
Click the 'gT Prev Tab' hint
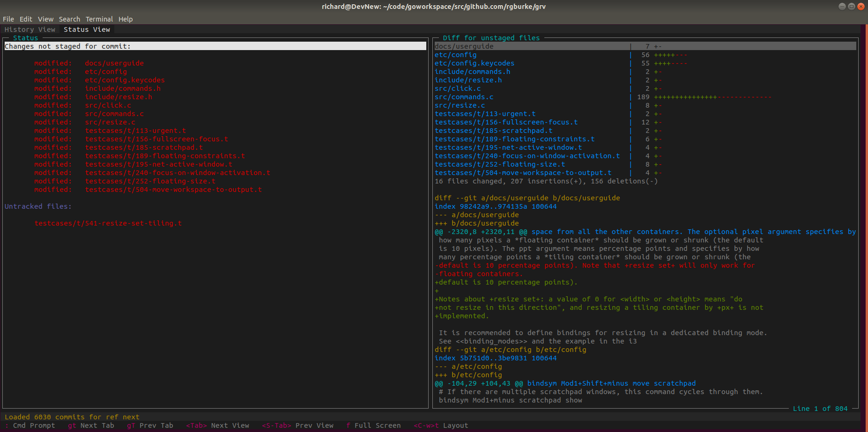point(150,425)
